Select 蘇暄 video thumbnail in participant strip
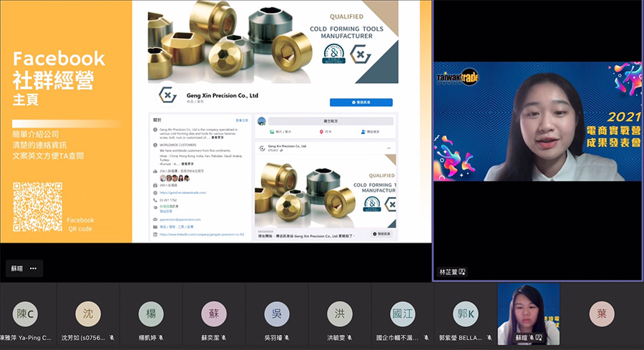644x350 pixels. (529, 313)
